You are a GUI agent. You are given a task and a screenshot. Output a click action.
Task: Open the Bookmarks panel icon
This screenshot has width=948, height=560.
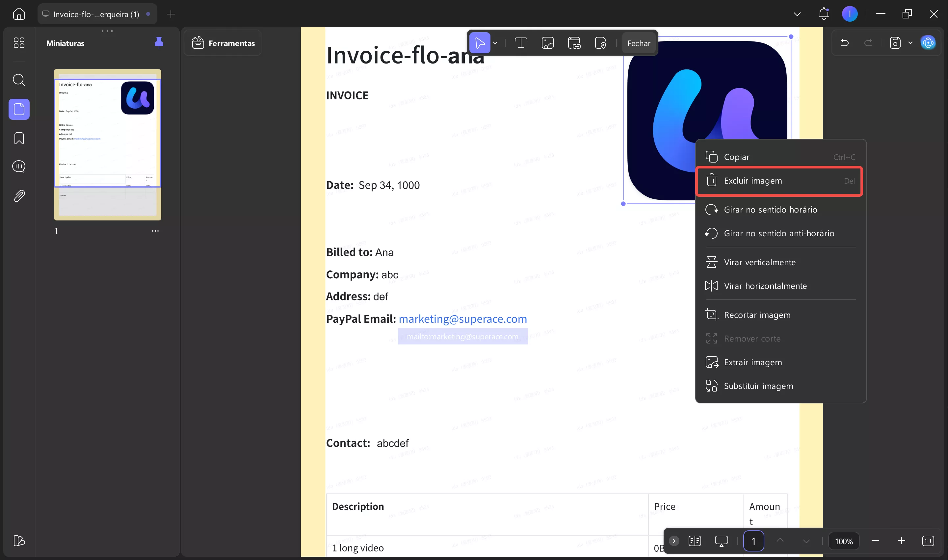(x=19, y=138)
